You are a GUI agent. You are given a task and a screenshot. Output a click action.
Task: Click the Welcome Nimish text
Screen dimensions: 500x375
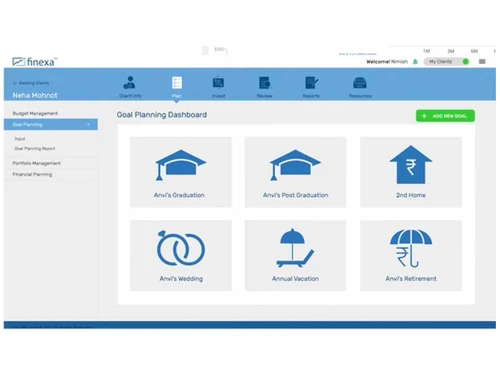pos(387,62)
